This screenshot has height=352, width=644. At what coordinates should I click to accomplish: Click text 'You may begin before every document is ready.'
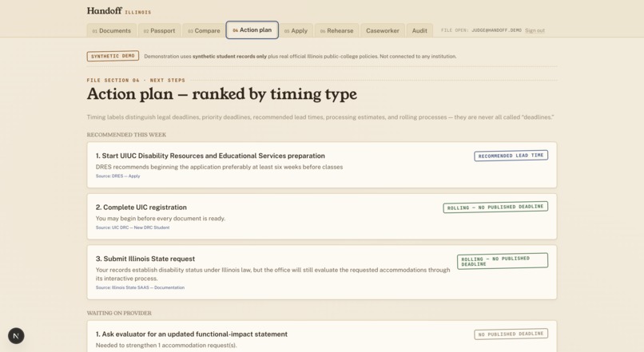pos(161,219)
